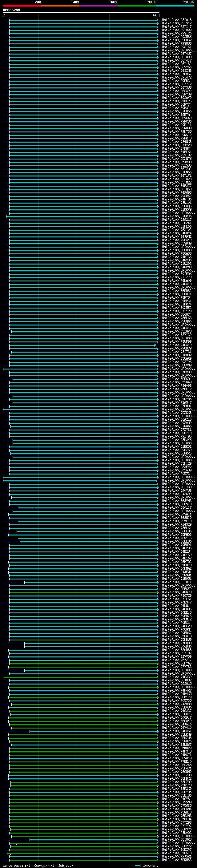Select hit label UniRef100_Q0UYM5
Image resolution: width=197 pixels, height=868 pixels.
coord(176,792)
